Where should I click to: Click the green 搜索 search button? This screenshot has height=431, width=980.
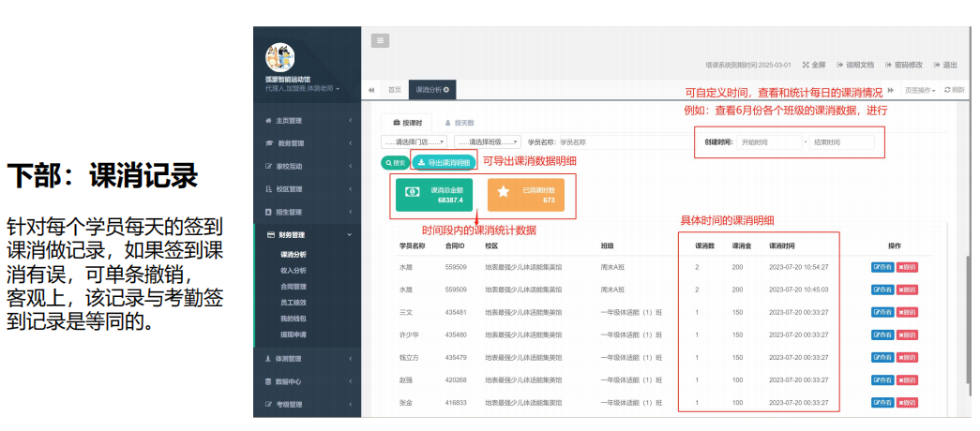point(395,162)
